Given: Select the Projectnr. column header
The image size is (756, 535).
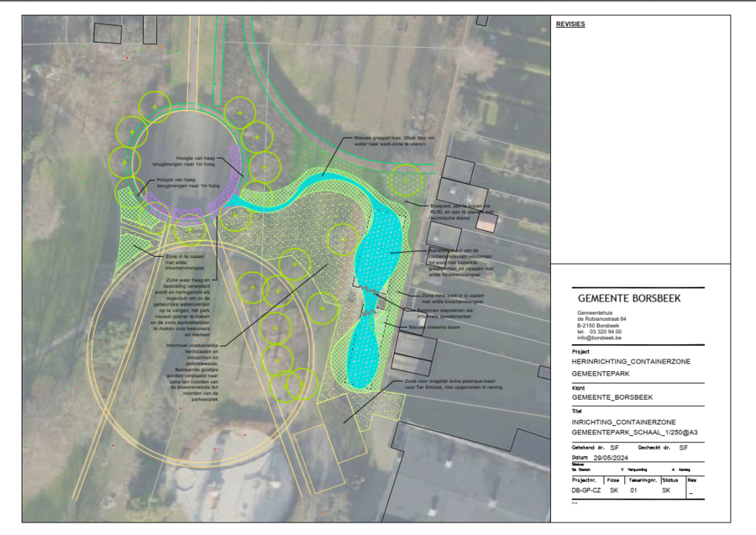Looking at the screenshot, I should point(584,480).
